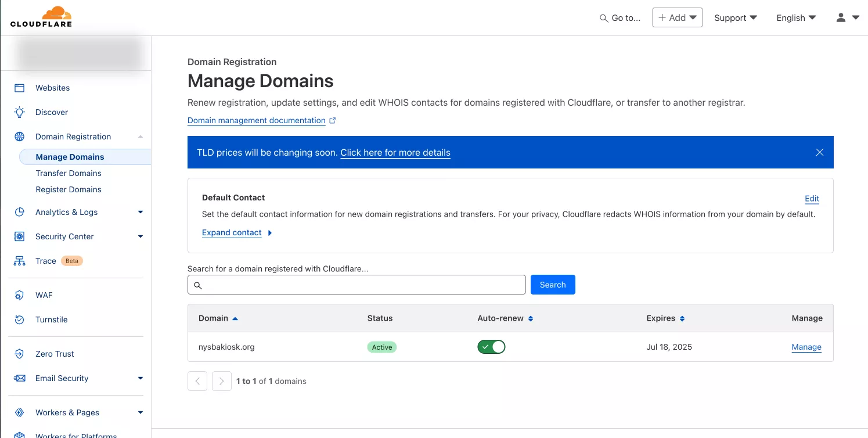Open the WAF shield icon
868x438 pixels.
(x=20, y=295)
